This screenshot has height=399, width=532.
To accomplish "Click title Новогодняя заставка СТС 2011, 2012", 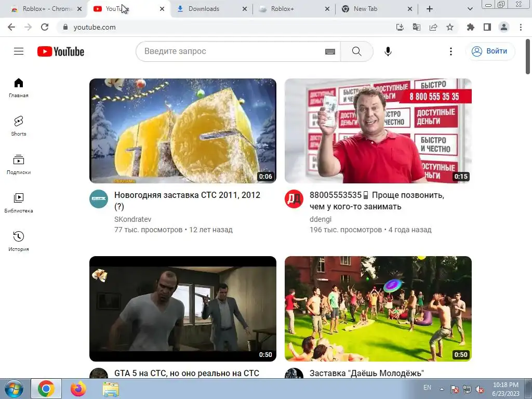I will (187, 201).
